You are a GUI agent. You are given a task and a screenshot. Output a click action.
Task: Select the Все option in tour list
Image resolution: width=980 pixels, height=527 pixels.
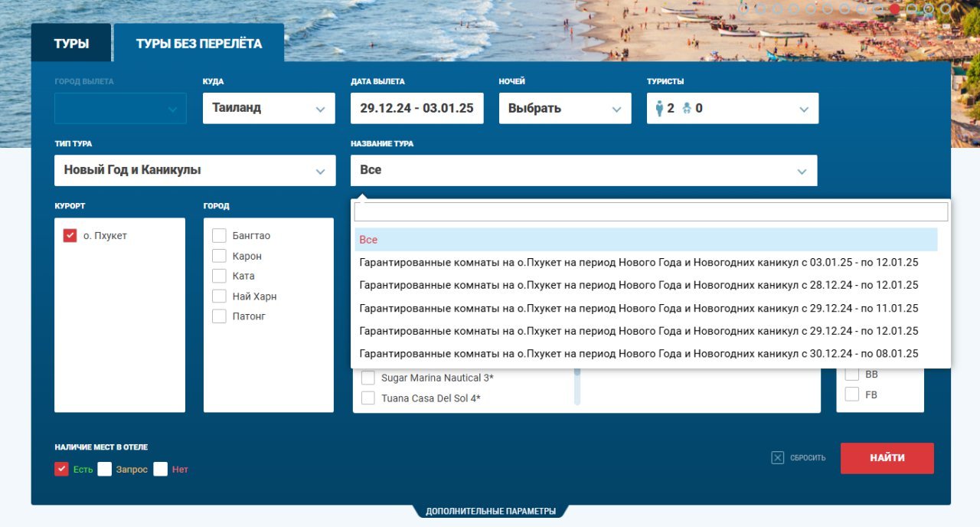point(646,240)
